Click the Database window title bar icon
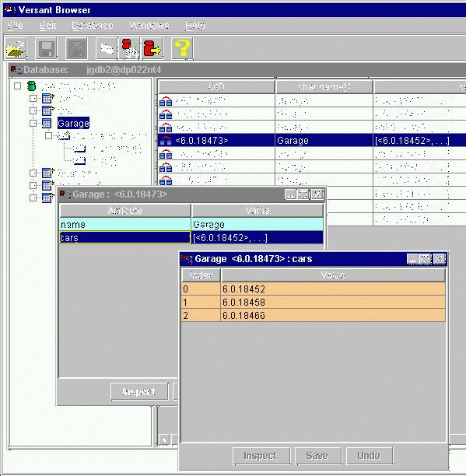The height and width of the screenshot is (476, 466). (x=16, y=70)
